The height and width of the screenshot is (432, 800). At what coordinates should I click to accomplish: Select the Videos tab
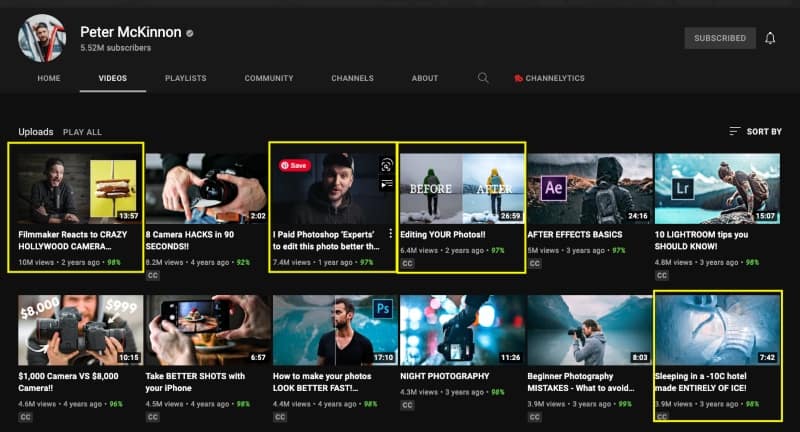pyautogui.click(x=113, y=78)
